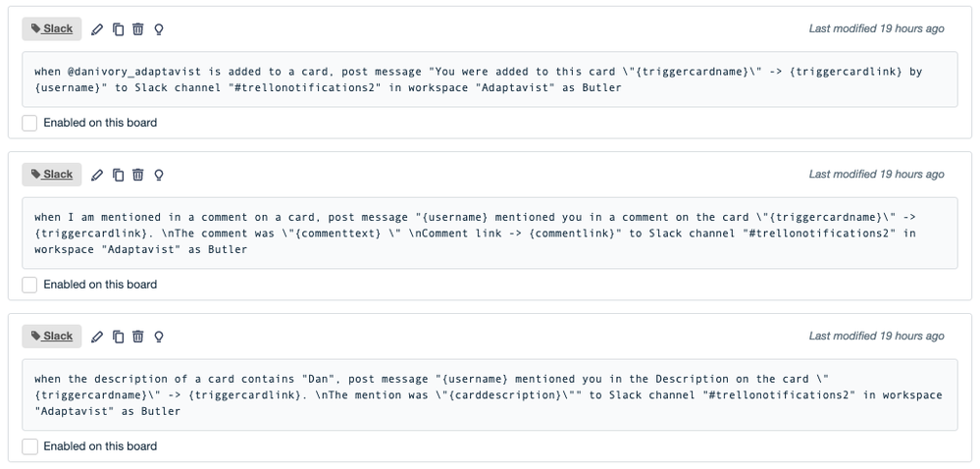
Task: Copy the first rule about danivory_adaptavist
Action: click(118, 29)
